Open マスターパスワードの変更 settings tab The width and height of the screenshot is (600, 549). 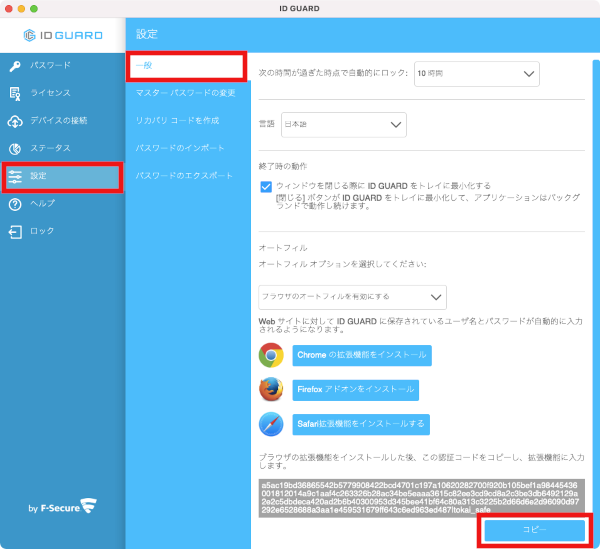click(186, 93)
